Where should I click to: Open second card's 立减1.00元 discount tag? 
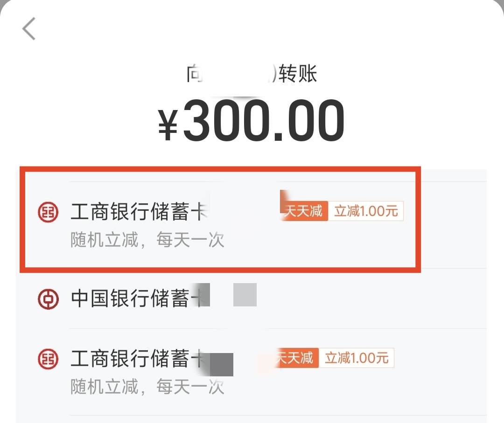(357, 358)
